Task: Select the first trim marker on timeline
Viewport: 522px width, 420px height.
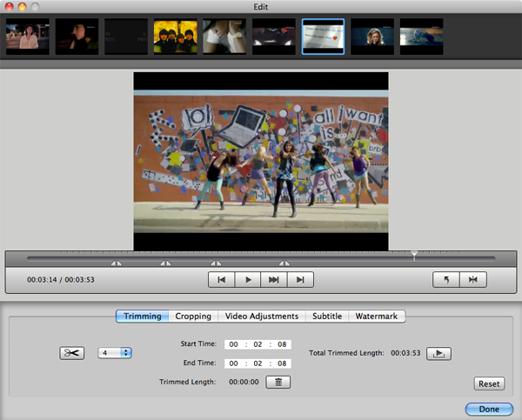Action: [x=117, y=263]
